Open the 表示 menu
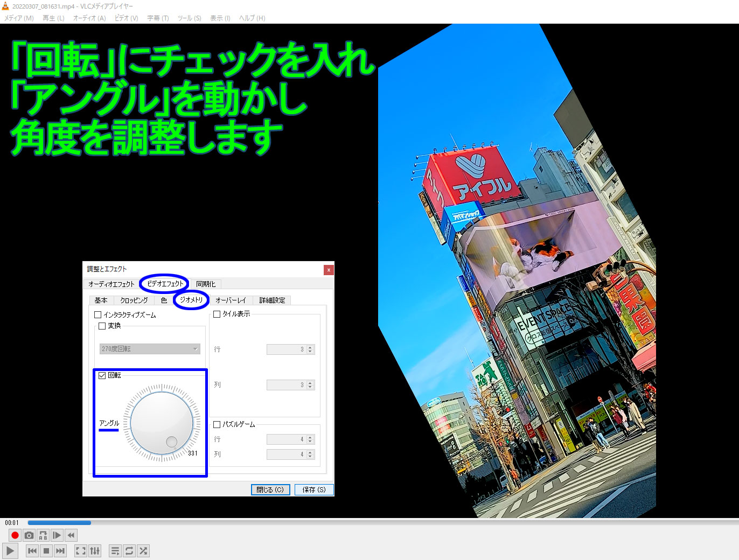This screenshot has height=560, width=739. point(220,18)
